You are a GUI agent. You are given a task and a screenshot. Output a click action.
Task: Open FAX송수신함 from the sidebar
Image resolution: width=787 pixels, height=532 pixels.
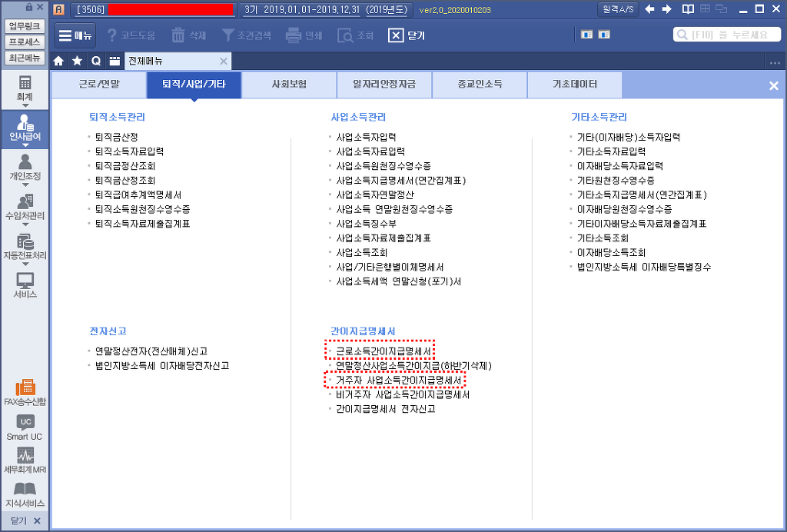(x=25, y=392)
